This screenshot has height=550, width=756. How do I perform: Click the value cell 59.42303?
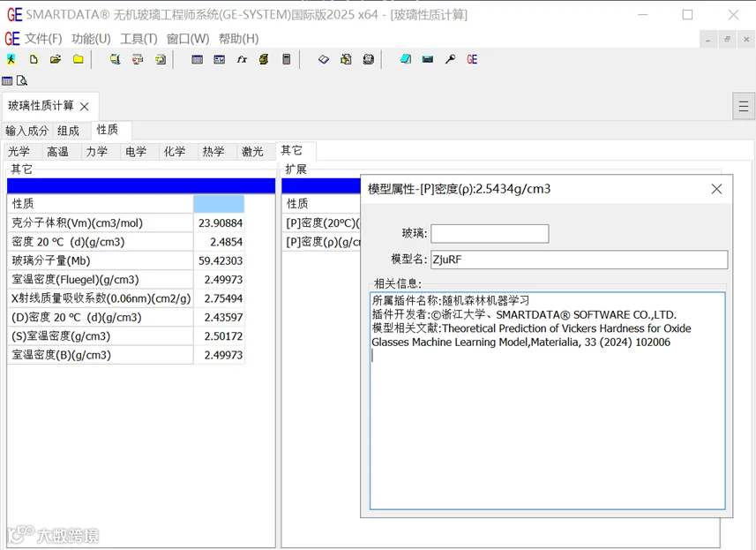[x=219, y=260]
